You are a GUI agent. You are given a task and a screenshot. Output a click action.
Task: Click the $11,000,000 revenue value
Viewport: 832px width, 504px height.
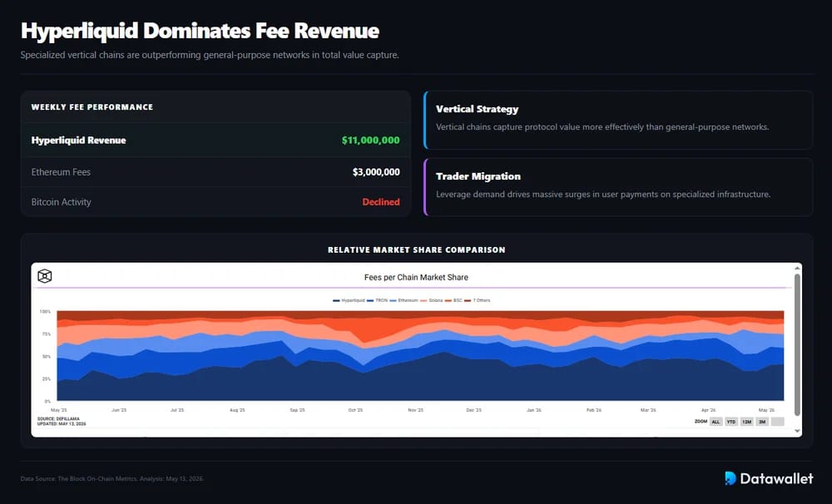pyautogui.click(x=370, y=140)
